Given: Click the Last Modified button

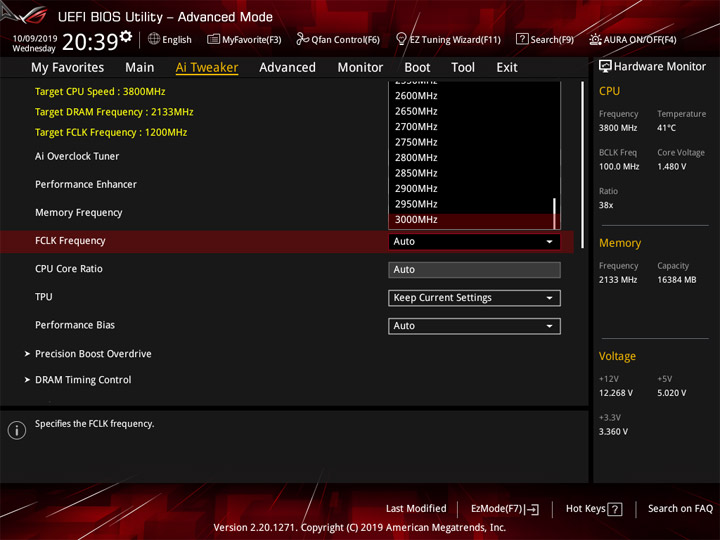Looking at the screenshot, I should pos(416,509).
